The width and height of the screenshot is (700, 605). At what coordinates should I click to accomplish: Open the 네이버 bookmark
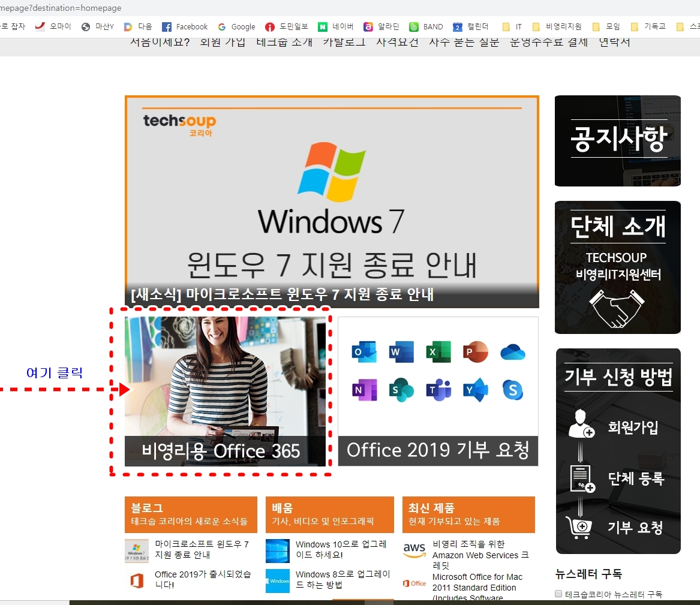[x=336, y=27]
